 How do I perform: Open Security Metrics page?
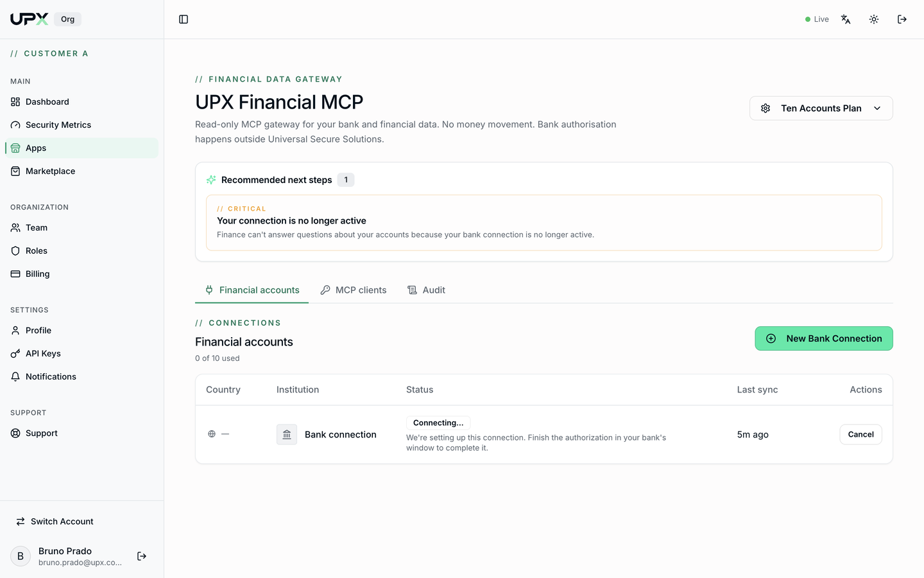click(82, 125)
